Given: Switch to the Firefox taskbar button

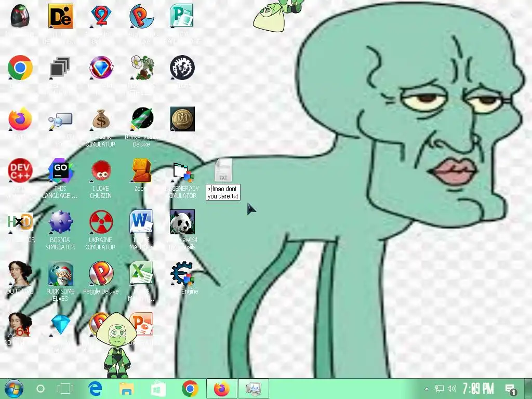Looking at the screenshot, I should point(221,389).
